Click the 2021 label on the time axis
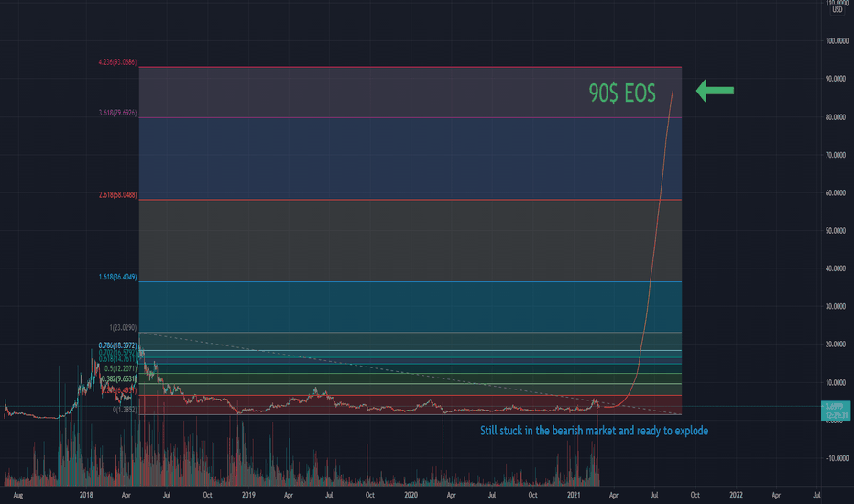This screenshot has height=504, width=854. coord(574,495)
